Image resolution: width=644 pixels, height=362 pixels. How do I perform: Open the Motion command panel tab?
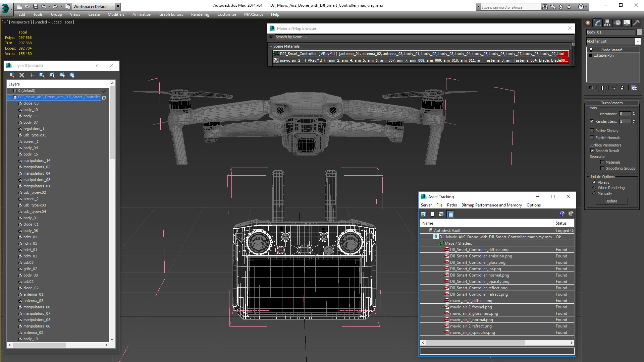(618, 23)
